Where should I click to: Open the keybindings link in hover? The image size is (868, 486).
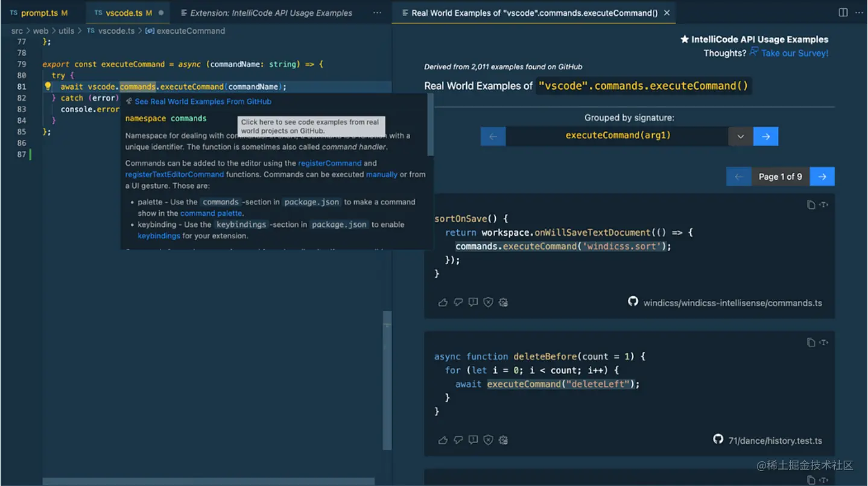click(159, 236)
